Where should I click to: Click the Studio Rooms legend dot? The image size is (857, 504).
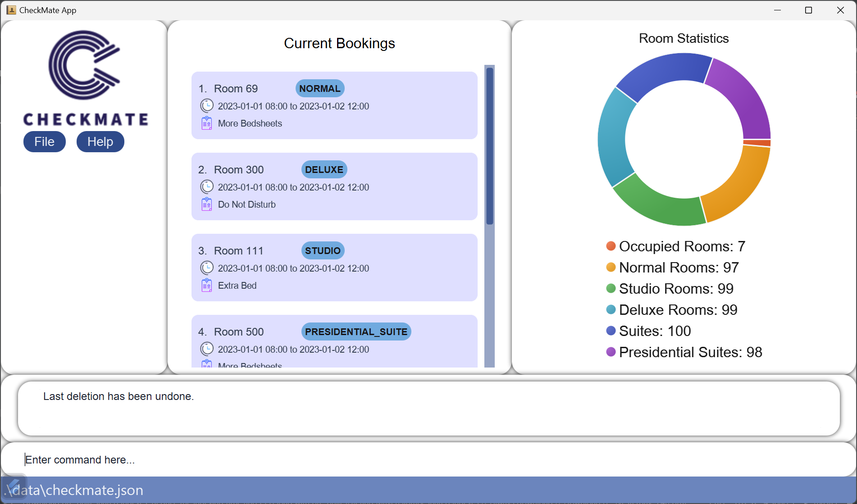tap(611, 288)
